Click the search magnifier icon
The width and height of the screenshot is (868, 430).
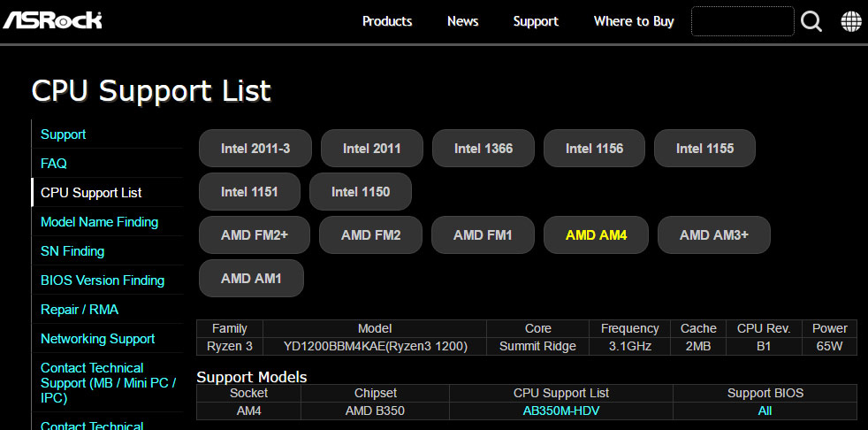(x=811, y=21)
